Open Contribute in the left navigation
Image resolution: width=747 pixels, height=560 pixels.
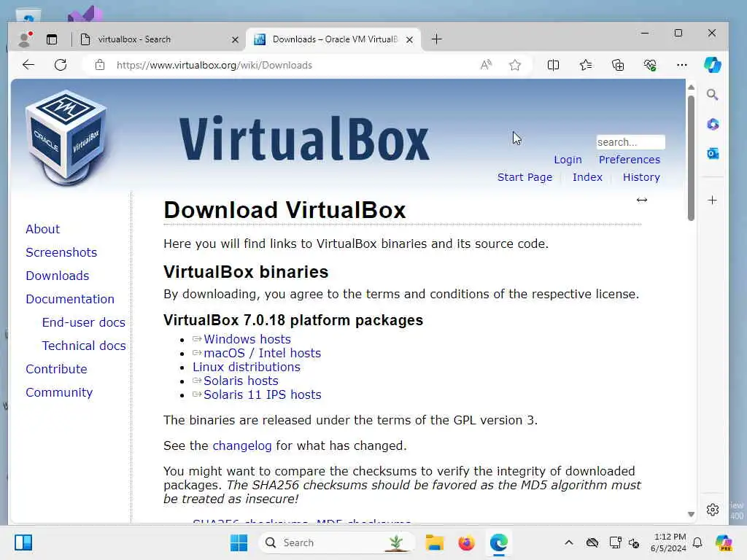pos(56,369)
